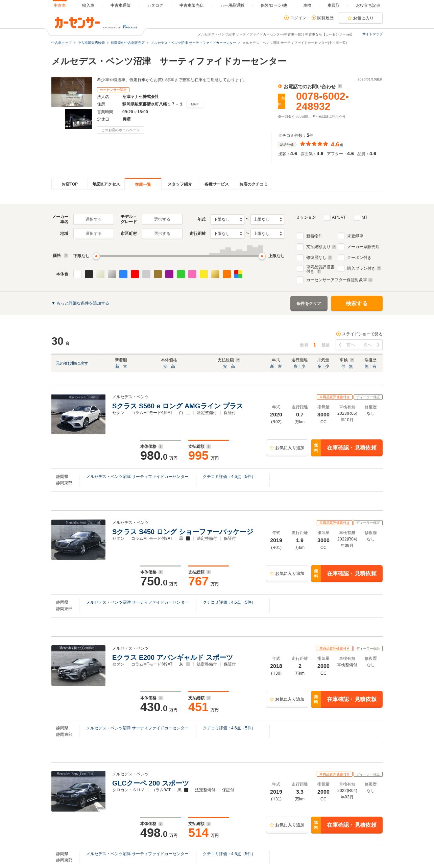Toggle the 修復歴なし checkbox

(x=300, y=258)
